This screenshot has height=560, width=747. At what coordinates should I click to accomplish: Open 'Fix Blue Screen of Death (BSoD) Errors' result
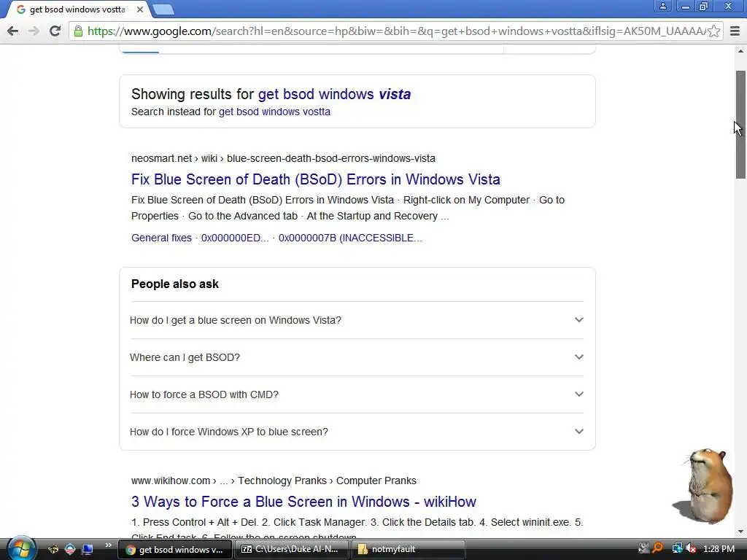pyautogui.click(x=315, y=179)
